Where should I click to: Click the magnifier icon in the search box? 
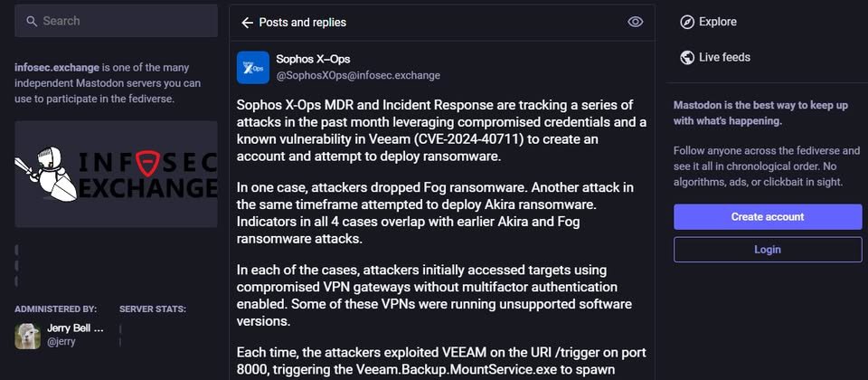click(x=31, y=21)
